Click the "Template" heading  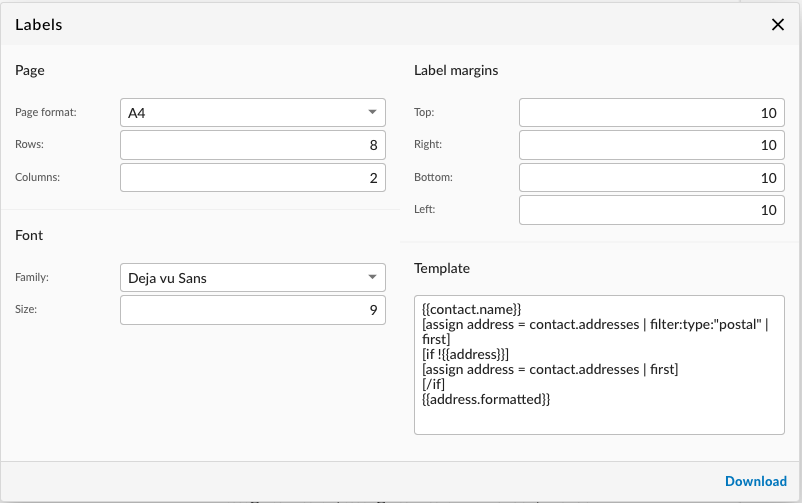(x=442, y=269)
